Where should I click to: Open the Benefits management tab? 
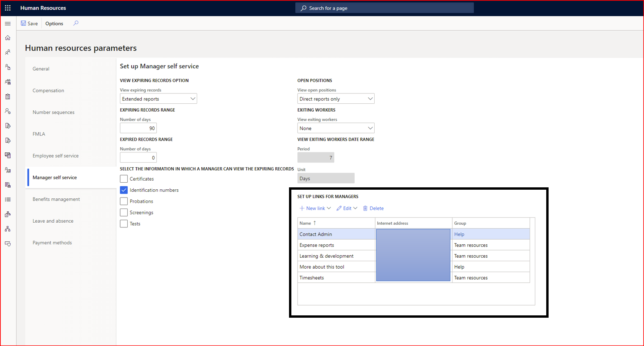tap(56, 200)
